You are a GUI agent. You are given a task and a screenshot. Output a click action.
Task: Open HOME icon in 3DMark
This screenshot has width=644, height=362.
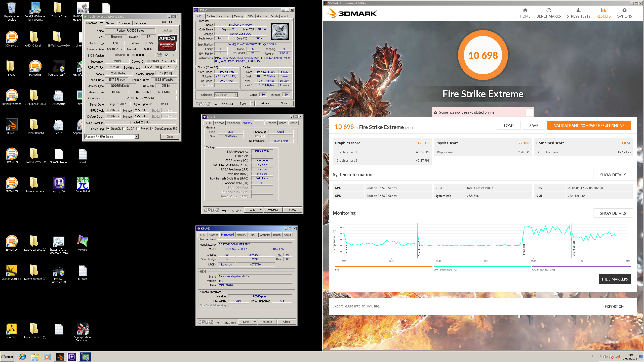point(525,10)
